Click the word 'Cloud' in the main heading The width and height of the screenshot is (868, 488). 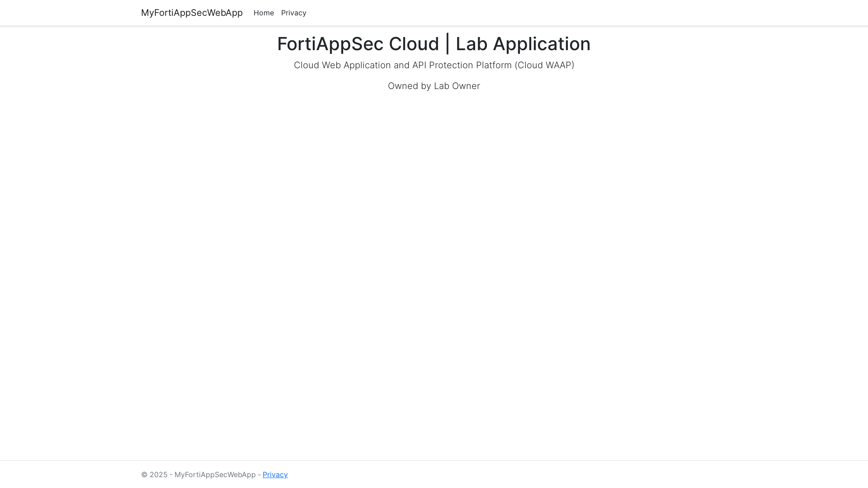click(414, 44)
